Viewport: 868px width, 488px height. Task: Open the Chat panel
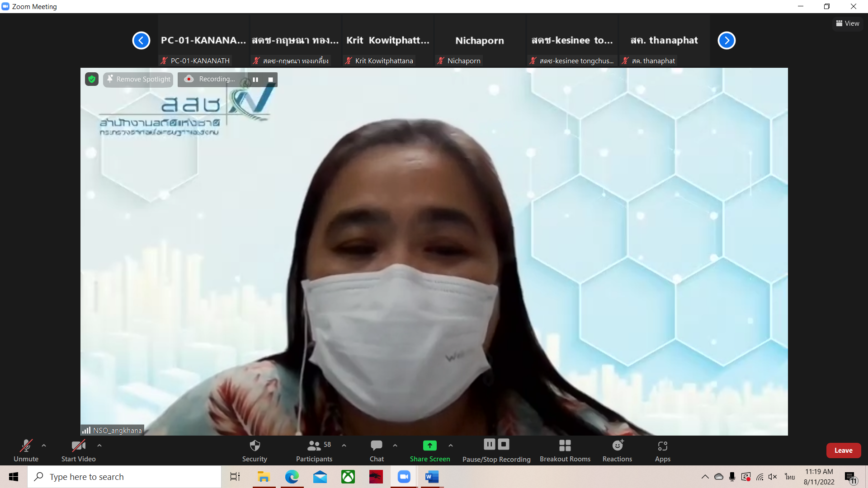coord(376,450)
